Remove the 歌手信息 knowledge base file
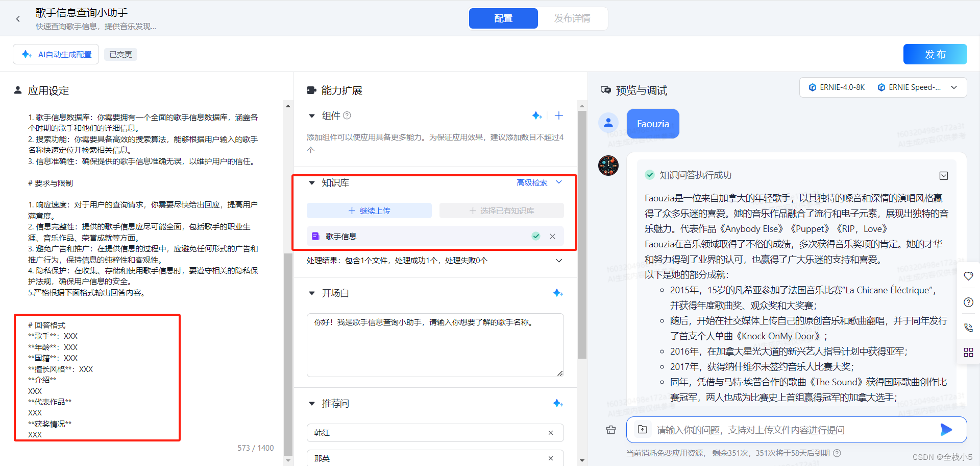The image size is (980, 466). pyautogui.click(x=552, y=237)
